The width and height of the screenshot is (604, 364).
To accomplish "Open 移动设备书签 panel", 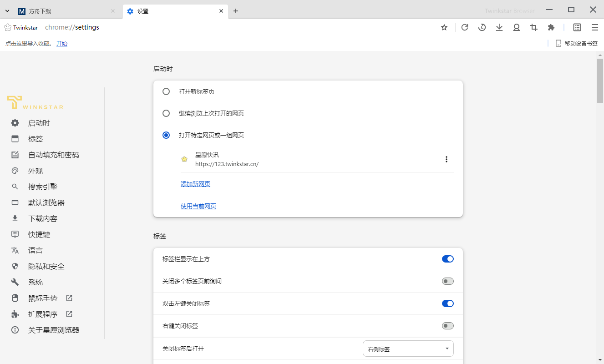I will click(576, 43).
